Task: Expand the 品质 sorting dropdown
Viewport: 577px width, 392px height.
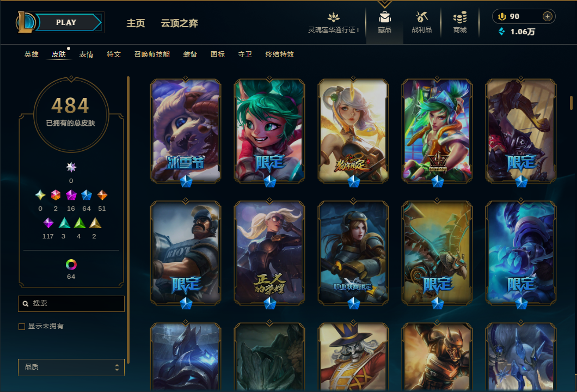Action: click(x=71, y=367)
